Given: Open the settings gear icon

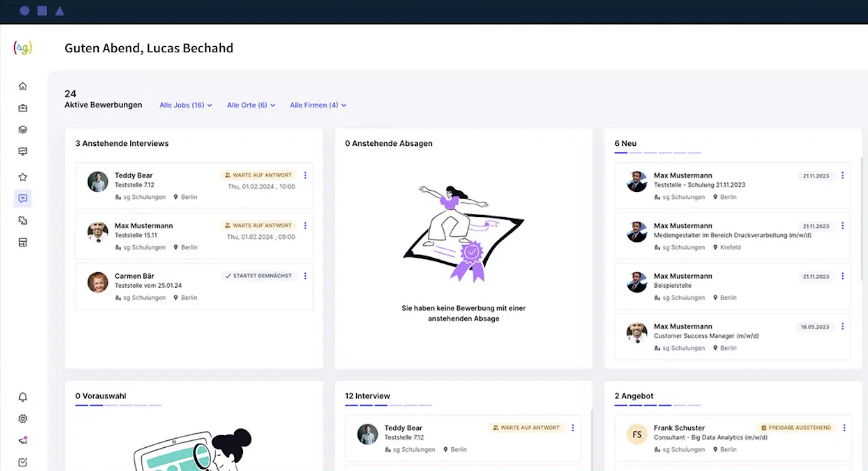Looking at the screenshot, I should [23, 419].
